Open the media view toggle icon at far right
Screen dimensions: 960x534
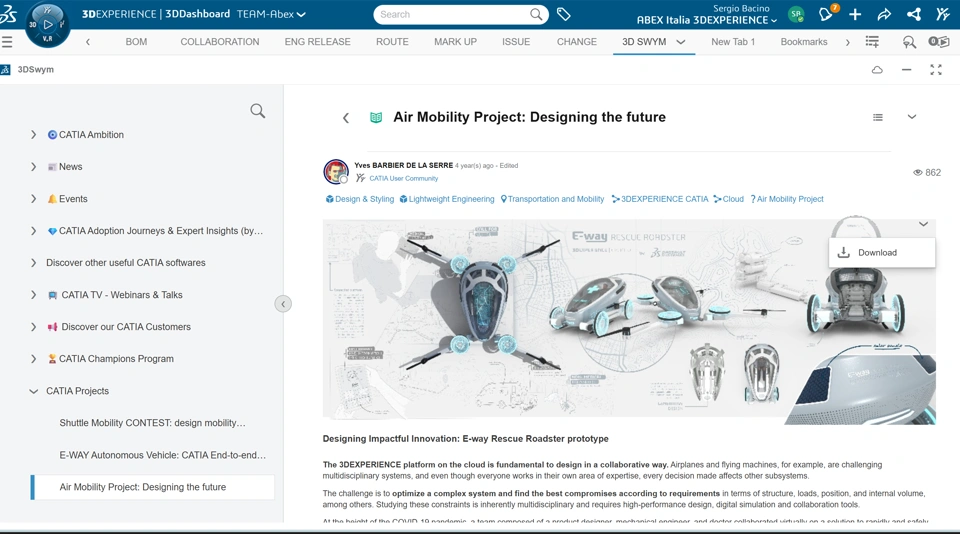point(939,42)
